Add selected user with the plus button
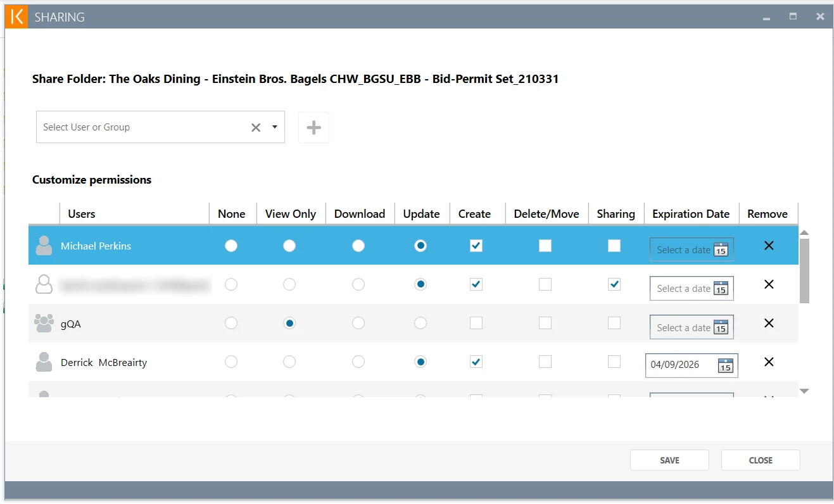Image resolution: width=834 pixels, height=504 pixels. [x=313, y=127]
